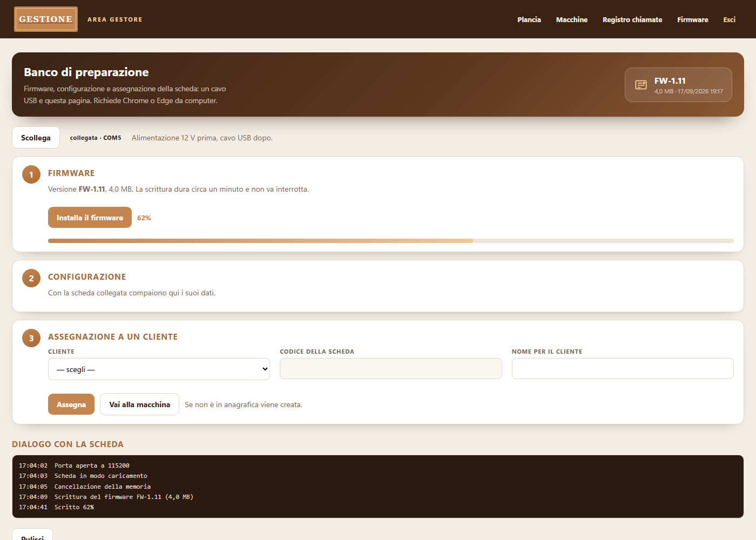Image resolution: width=756 pixels, height=540 pixels.
Task: Click the firmware chip icon beside FW-1.11
Action: (x=641, y=85)
